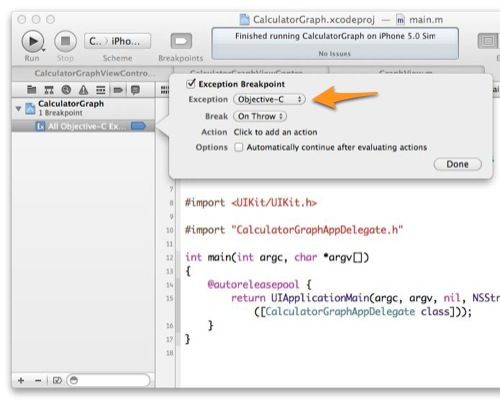Click the CalculatorGraphAppDelegate.h import line
This screenshot has width=500, height=400.
294,230
